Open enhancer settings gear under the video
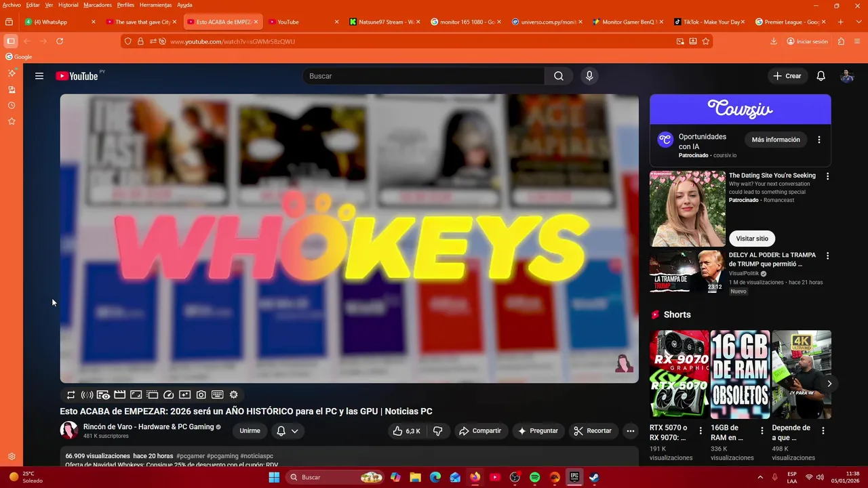Screen dimensions: 868x488 coord(234,394)
